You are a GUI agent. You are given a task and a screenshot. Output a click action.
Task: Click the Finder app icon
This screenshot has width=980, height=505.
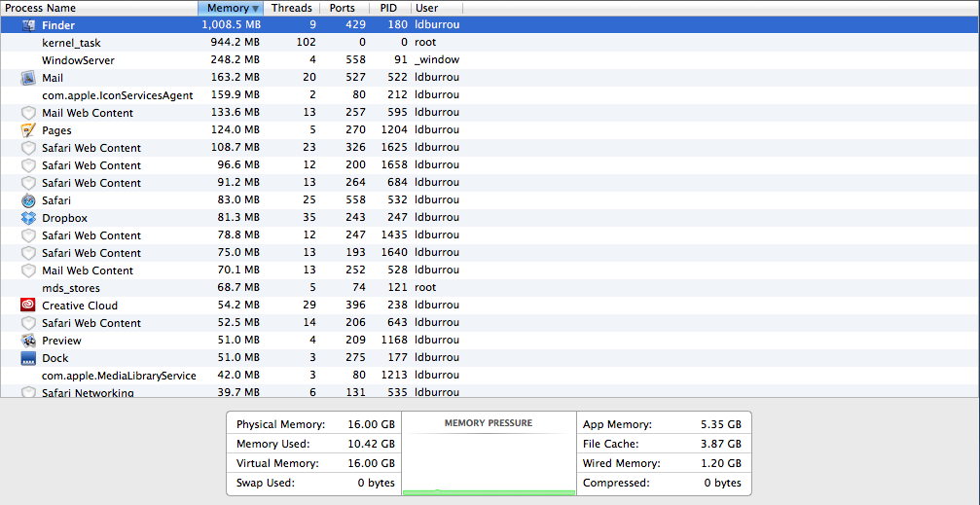29,25
